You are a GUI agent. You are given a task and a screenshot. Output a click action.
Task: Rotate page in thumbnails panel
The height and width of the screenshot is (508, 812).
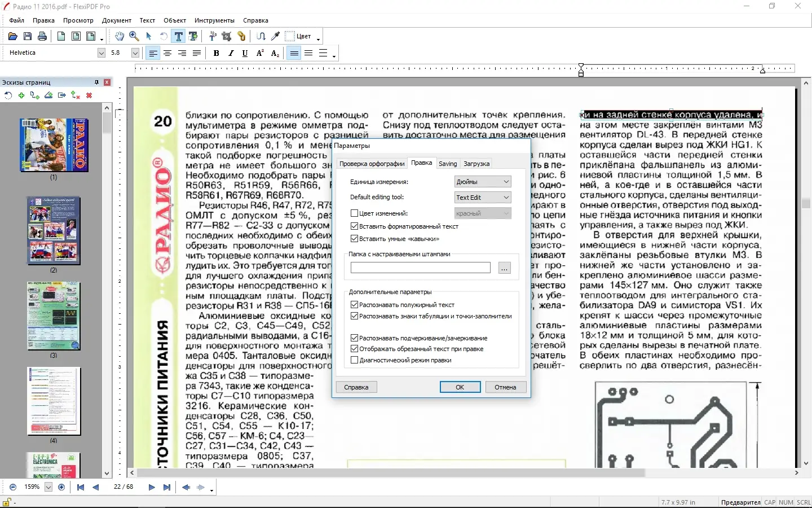click(8, 95)
